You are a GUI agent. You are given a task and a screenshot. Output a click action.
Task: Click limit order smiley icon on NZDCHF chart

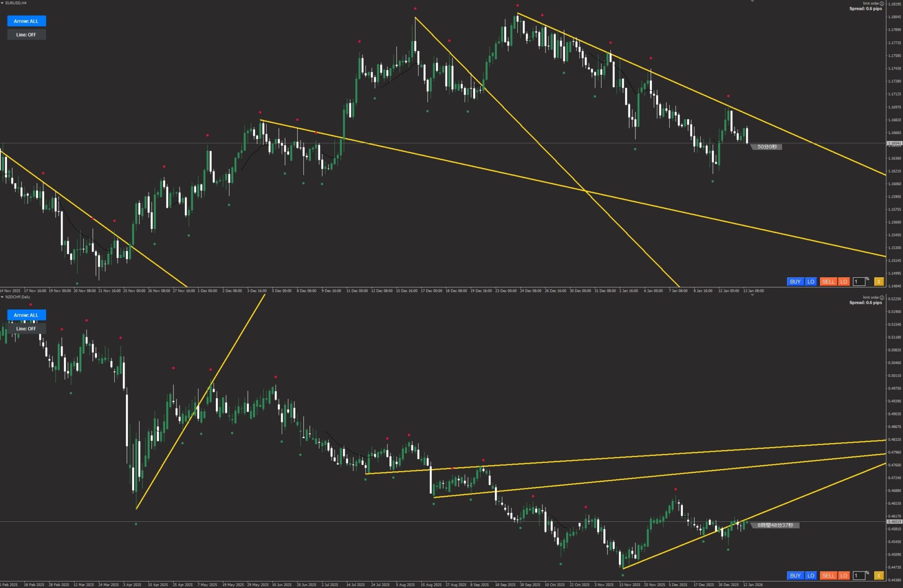[x=882, y=297]
